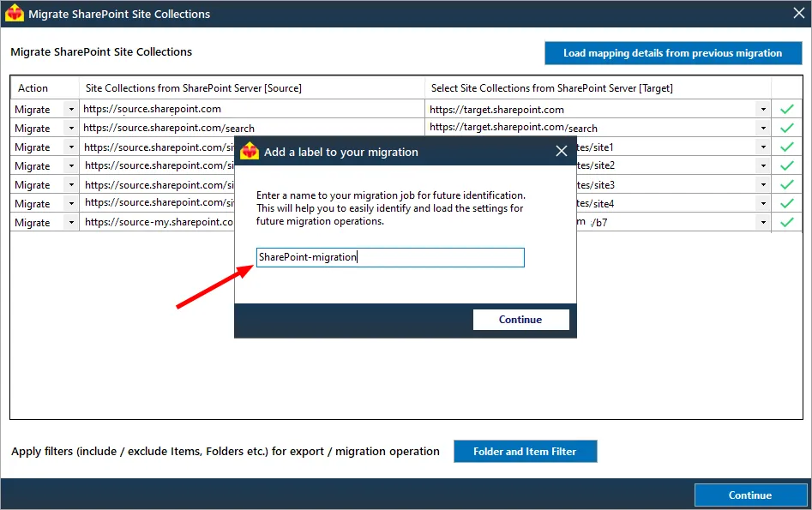
Task: Click Continue in the label dialog
Action: 520,320
